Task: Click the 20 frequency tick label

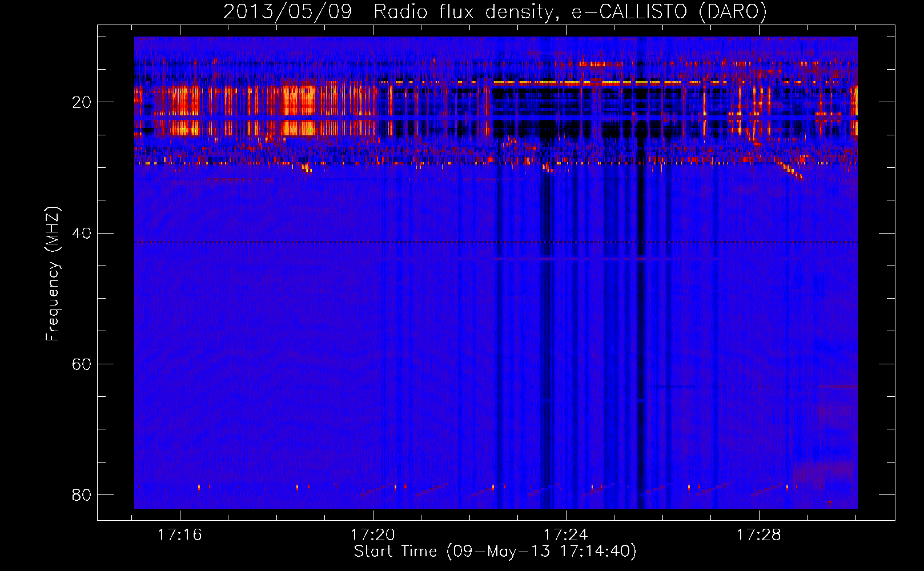Action: 82,103
